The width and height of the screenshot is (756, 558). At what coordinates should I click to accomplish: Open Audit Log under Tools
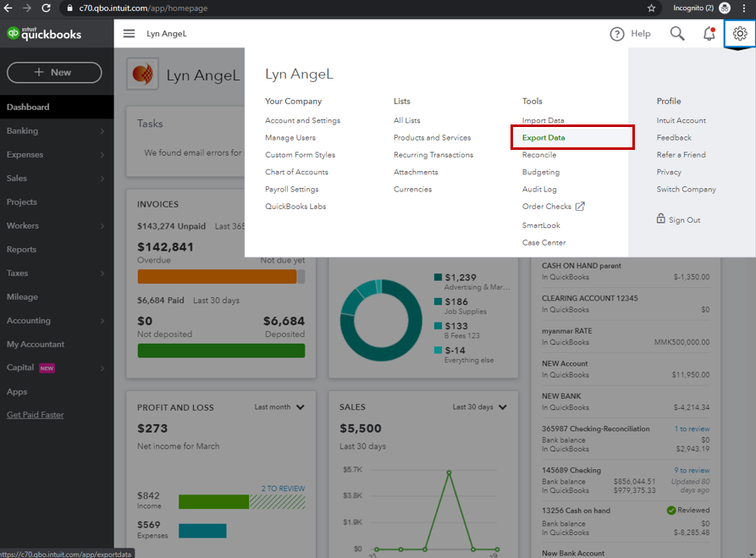pos(539,189)
